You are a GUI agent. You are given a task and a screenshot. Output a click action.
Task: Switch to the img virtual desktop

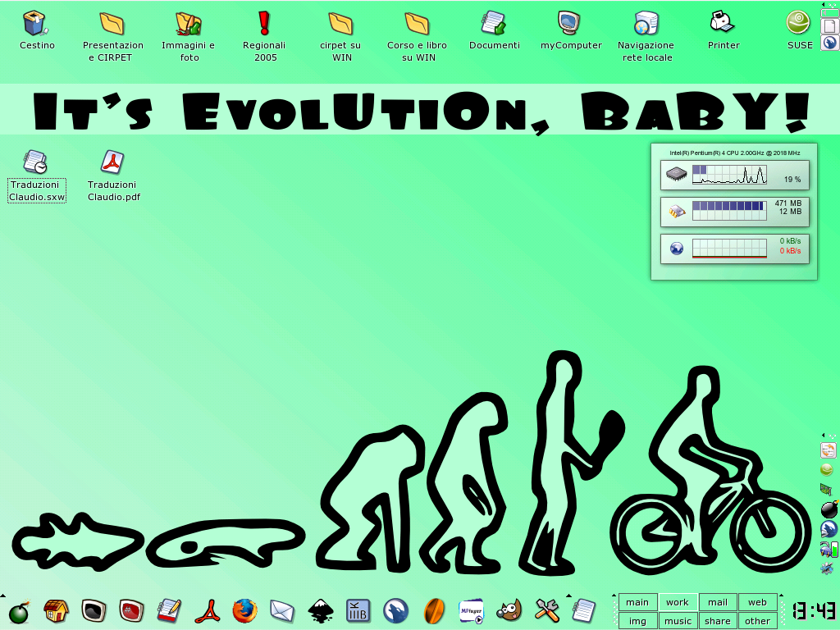click(637, 620)
